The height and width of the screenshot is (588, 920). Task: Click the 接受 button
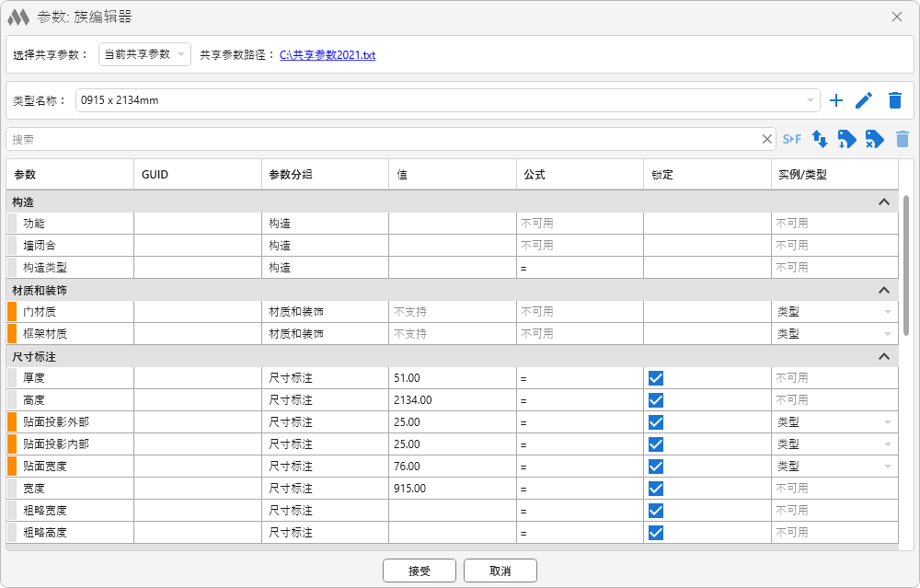point(420,571)
